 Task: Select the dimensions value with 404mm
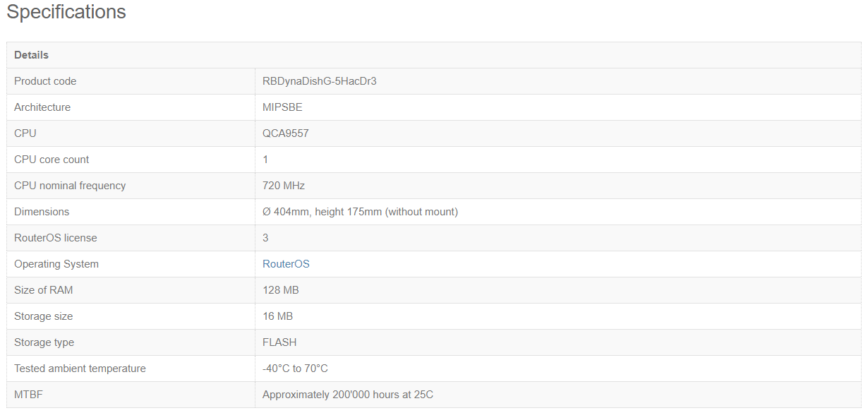tap(360, 212)
